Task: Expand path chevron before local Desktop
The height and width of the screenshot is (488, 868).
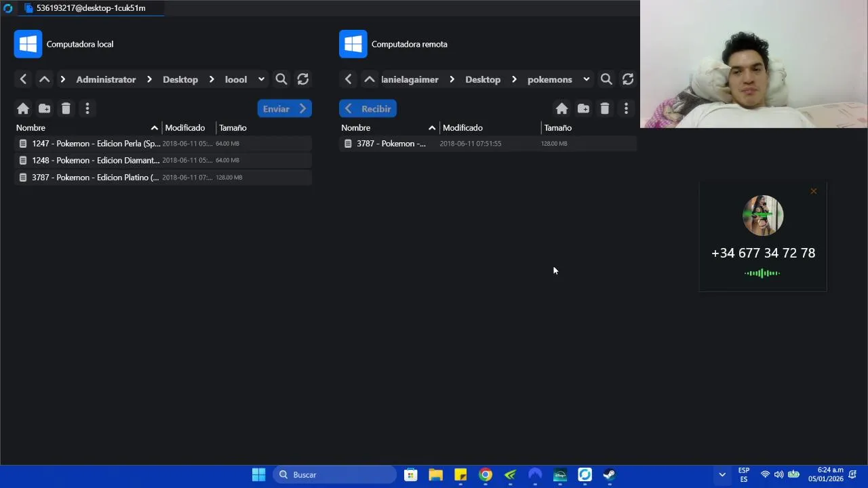Action: [149, 79]
